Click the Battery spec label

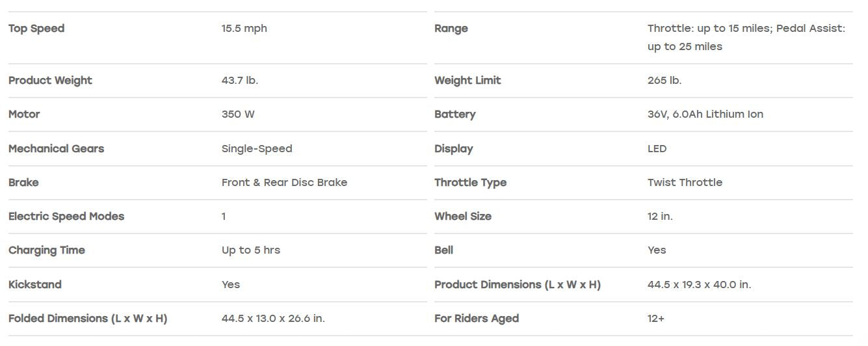click(455, 114)
